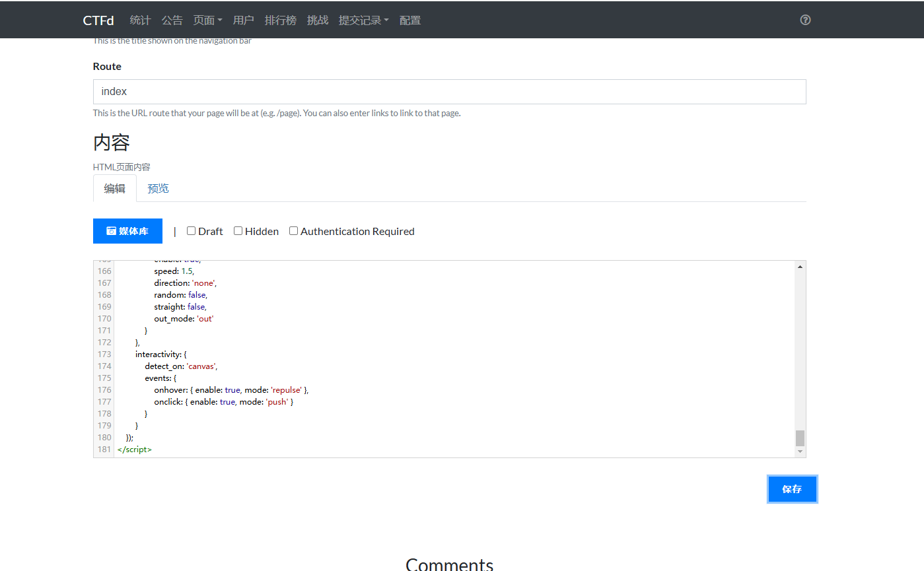Screen dimensions: 924x571
Task: Enable the Draft checkbox
Action: pos(192,231)
